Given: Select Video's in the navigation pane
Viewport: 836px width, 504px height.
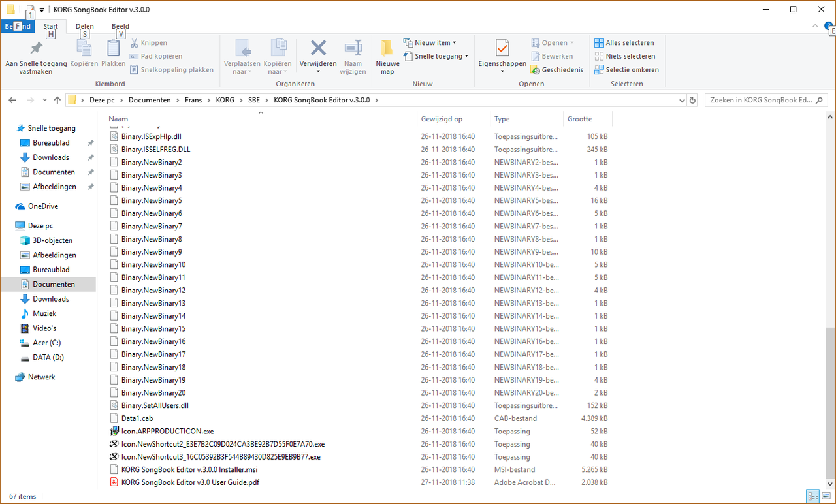Looking at the screenshot, I should point(44,328).
